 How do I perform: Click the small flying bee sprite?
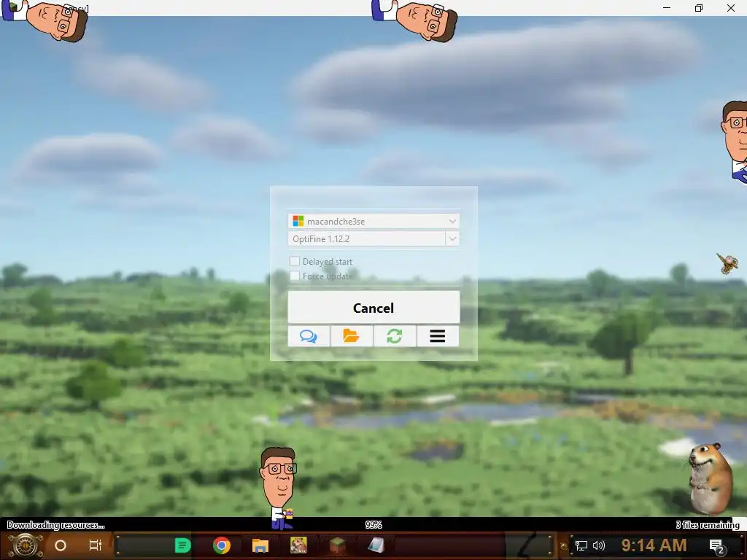point(727,262)
